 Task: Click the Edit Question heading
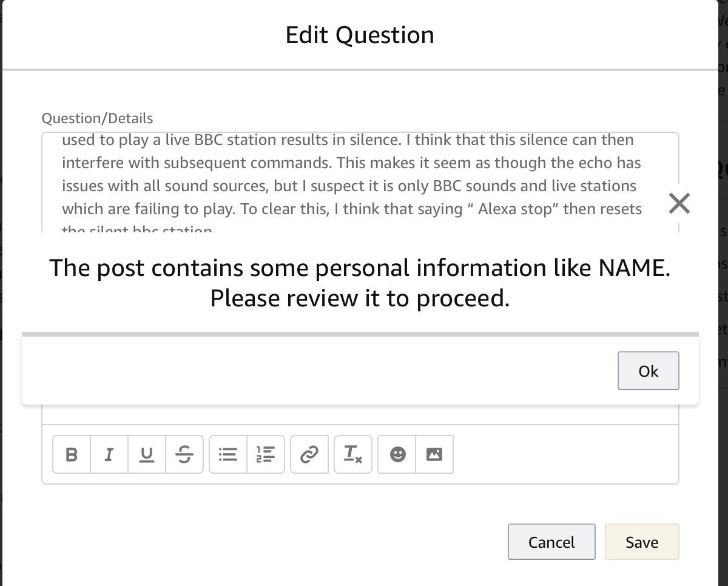[360, 35]
